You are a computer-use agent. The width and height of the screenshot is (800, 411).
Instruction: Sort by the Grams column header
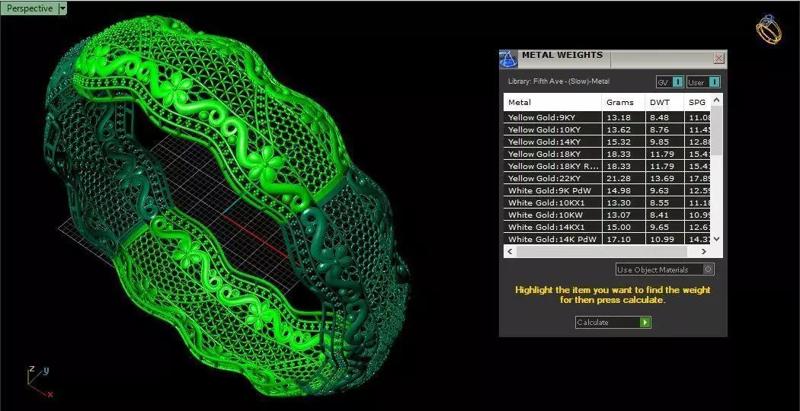(x=623, y=102)
